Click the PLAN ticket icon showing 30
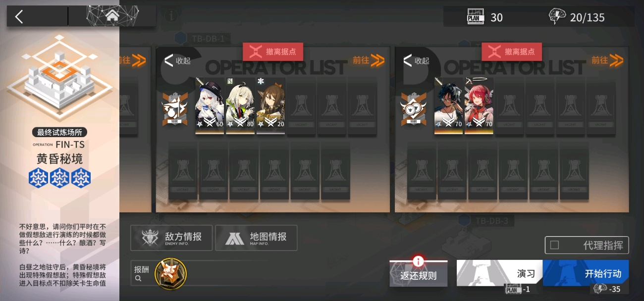 [x=475, y=17]
